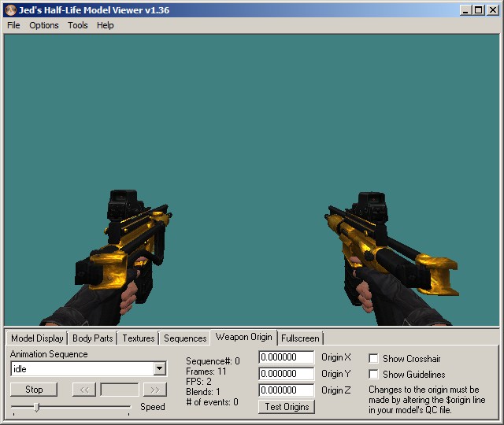Click the Origin Y input field
Screen dimensions: 504x425
286,374
